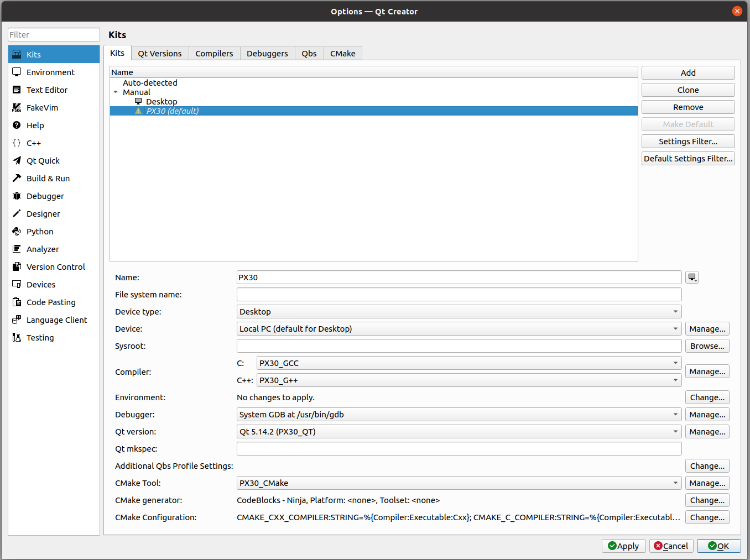Screen dimensions: 750x560
Task: Select the Version Control icon
Action: point(17,267)
